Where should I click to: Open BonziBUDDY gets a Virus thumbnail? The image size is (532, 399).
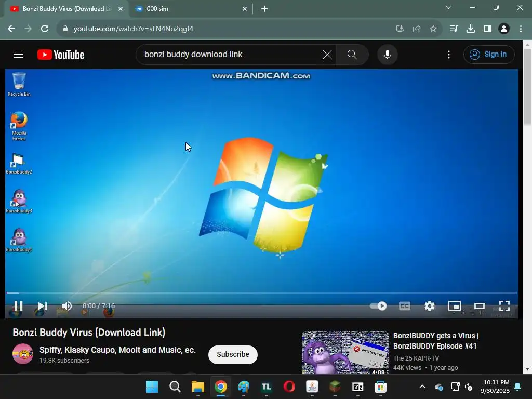345,353
